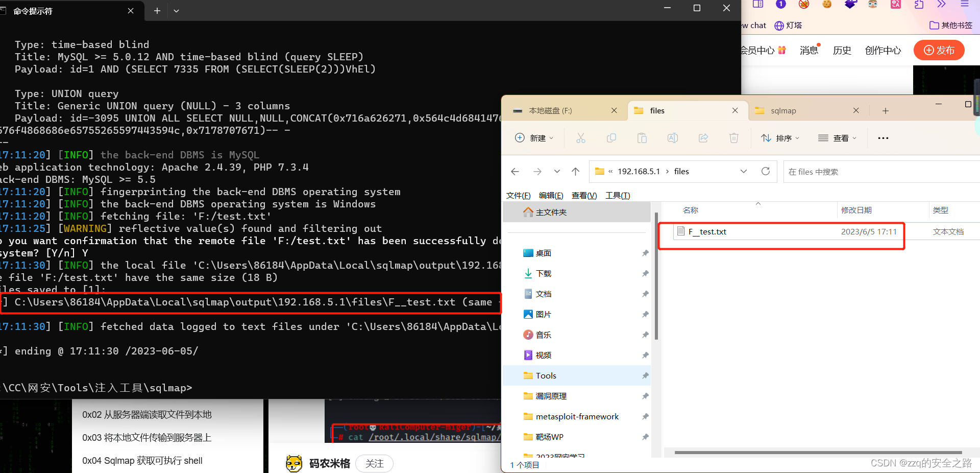This screenshot has width=980, height=473.
Task: Select the files Explorer tab
Action: pyautogui.click(x=657, y=110)
